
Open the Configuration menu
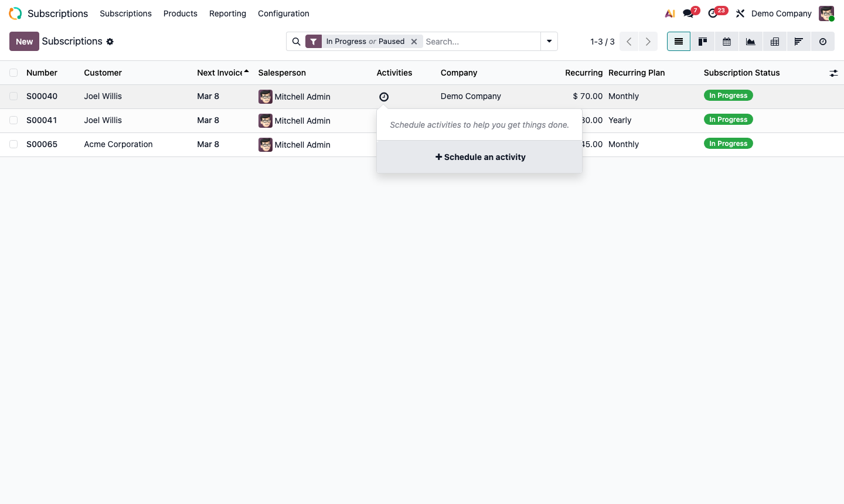[283, 13]
